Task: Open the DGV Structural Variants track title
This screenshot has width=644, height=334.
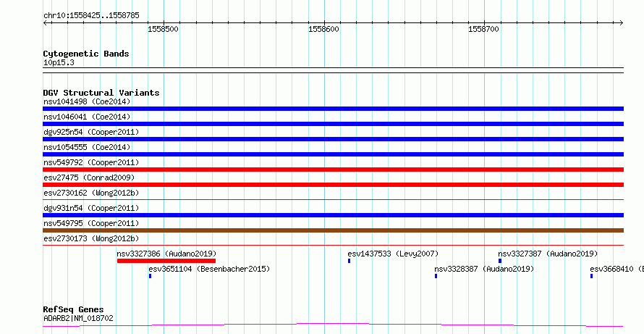Action: 101,93
